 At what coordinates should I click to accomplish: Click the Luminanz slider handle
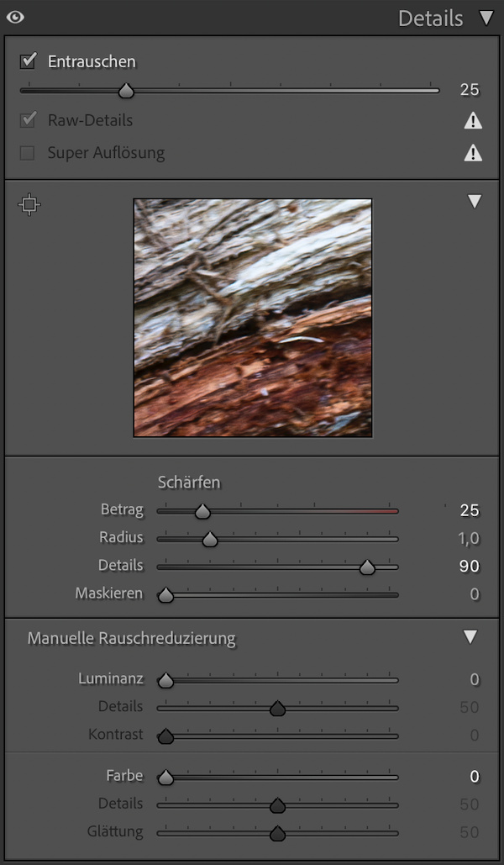click(165, 680)
